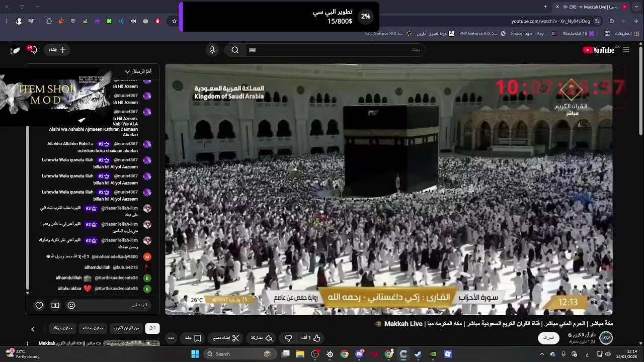Screen dimensions: 644x362
Task: Open the YouTube hamburger guide menu
Action: (x=626, y=50)
